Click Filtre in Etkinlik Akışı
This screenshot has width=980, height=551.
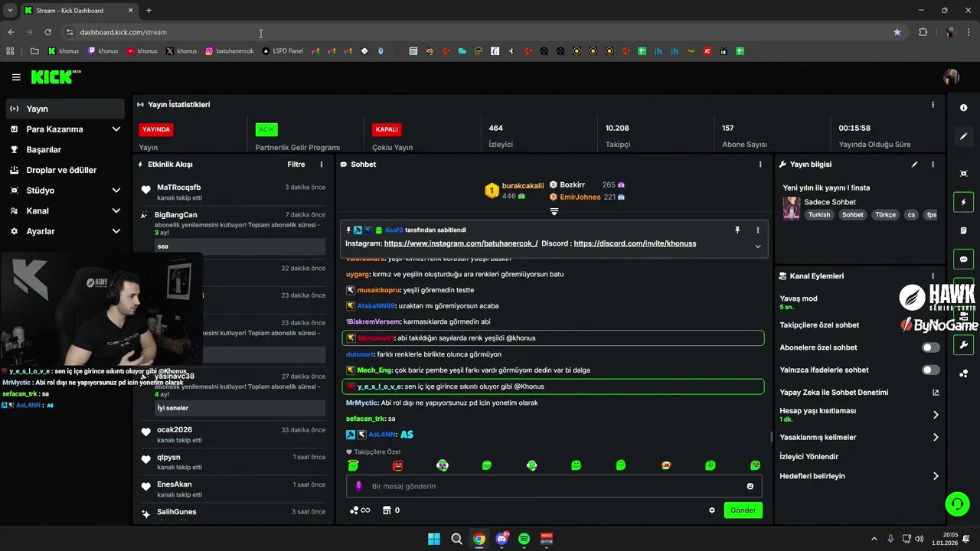tap(296, 165)
